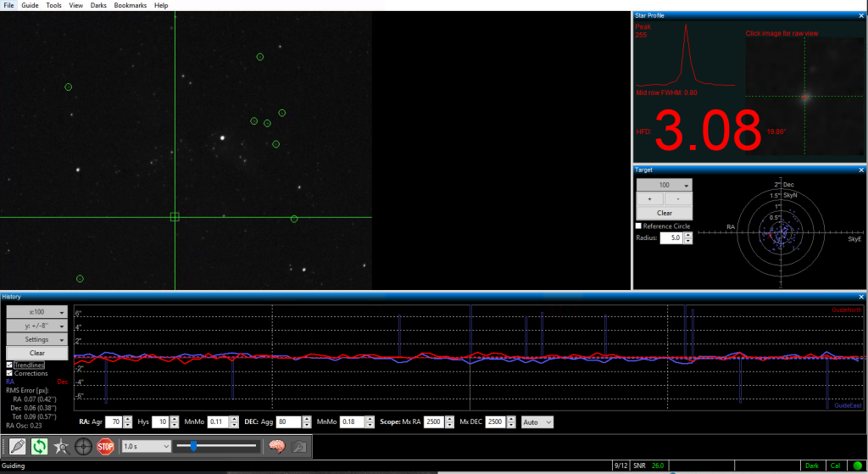The image size is (868, 474).
Task: Increase Reference Circle Radius with up arrow
Action: coord(688,235)
